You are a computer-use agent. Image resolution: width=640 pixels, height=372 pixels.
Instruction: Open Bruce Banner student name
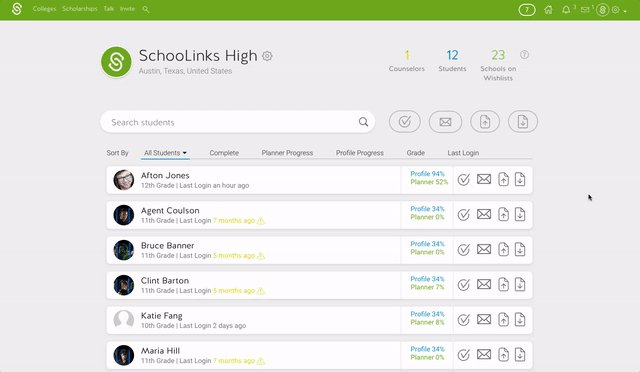coord(167,246)
